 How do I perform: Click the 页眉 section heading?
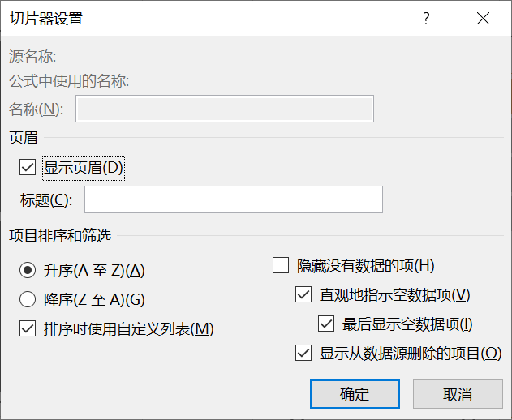click(24, 138)
